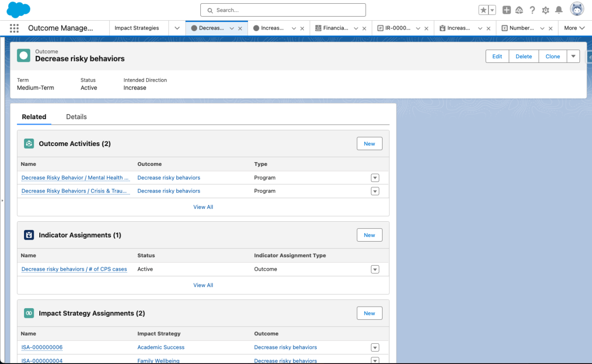The width and height of the screenshot is (592, 364).
Task: View All Outcome Activities
Action: click(203, 207)
